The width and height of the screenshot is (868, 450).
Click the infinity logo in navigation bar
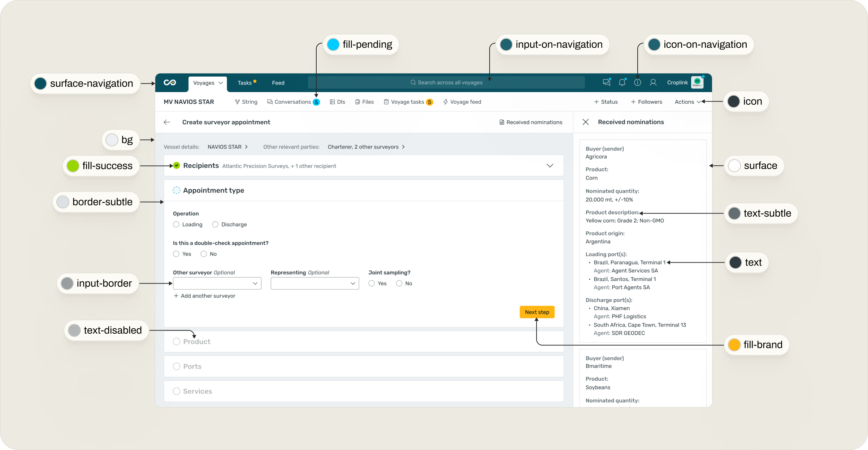pos(170,83)
